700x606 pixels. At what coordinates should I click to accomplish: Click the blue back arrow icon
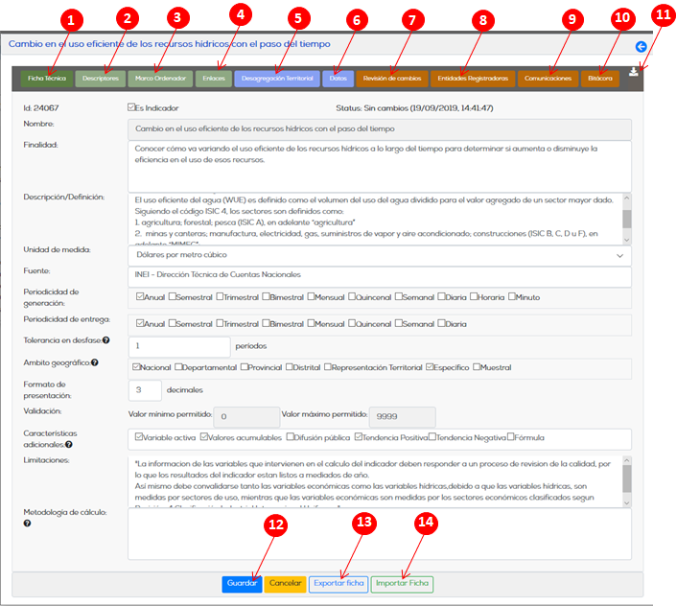pyautogui.click(x=641, y=46)
